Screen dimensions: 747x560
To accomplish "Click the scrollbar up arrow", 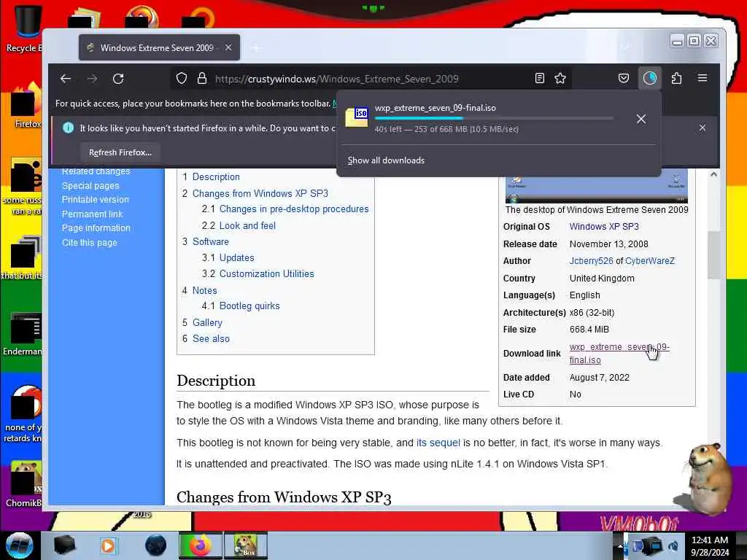I will coord(713,174).
